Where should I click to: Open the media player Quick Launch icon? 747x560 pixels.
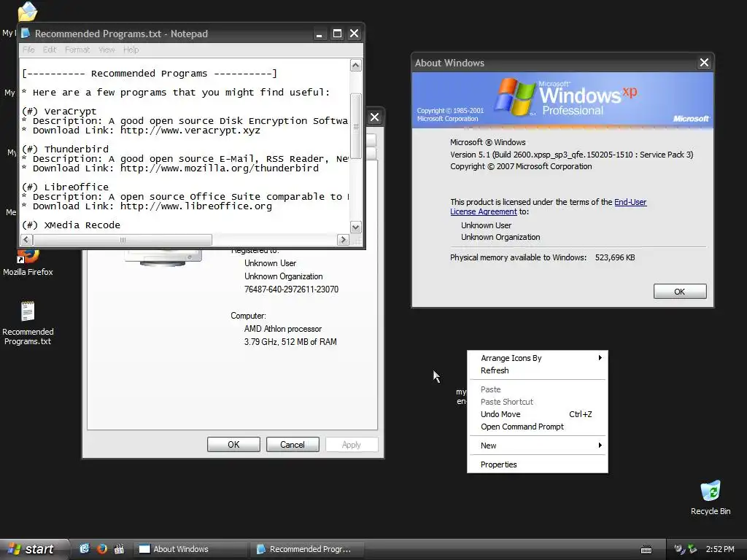[119, 549]
